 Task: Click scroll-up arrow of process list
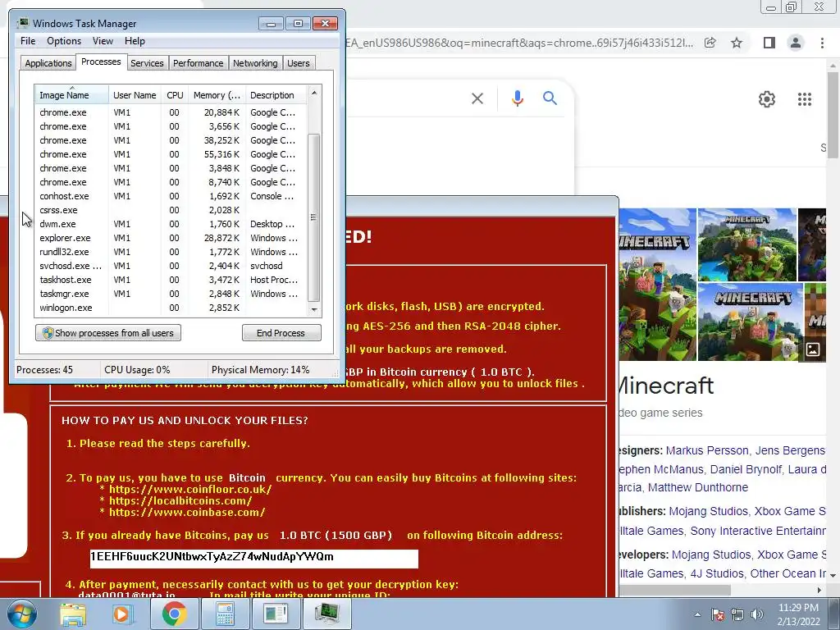click(x=314, y=93)
